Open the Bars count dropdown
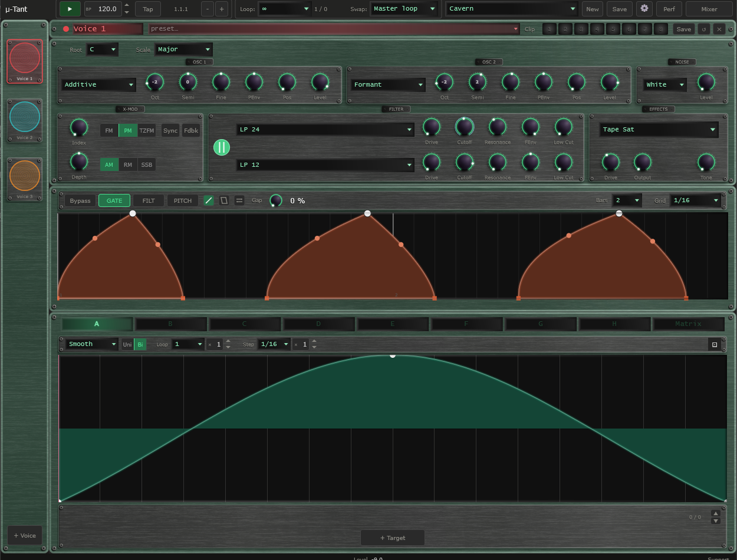The image size is (737, 560). pyautogui.click(x=627, y=200)
